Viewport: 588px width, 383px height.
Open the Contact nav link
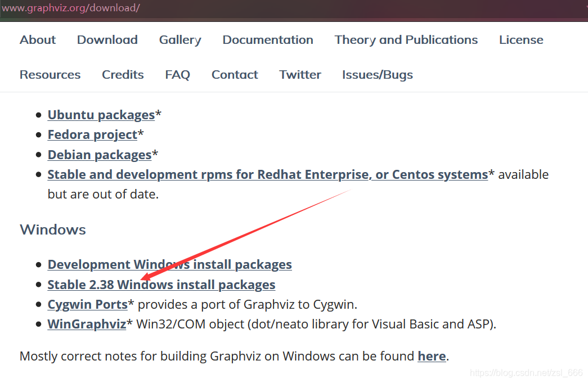pos(235,75)
